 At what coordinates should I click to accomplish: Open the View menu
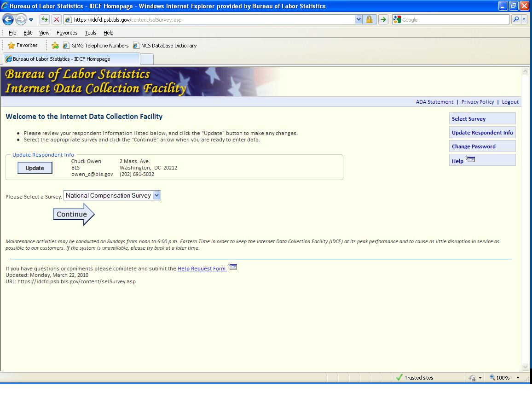(x=44, y=33)
